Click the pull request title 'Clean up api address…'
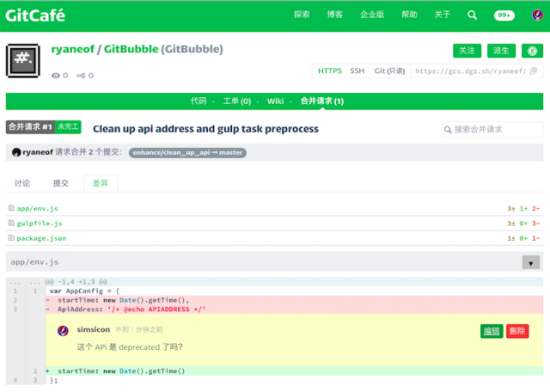This screenshot has width=550, height=392. coord(206,129)
